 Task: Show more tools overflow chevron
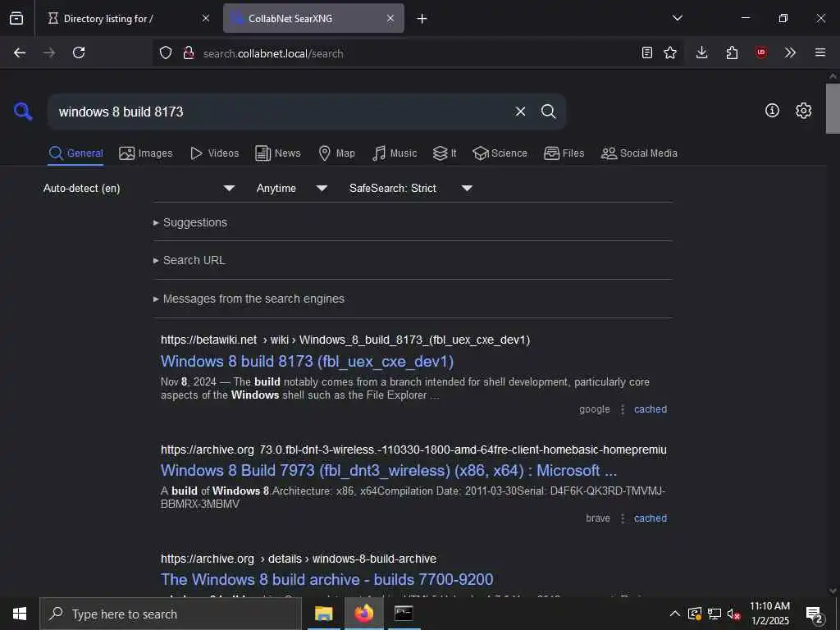tap(790, 52)
